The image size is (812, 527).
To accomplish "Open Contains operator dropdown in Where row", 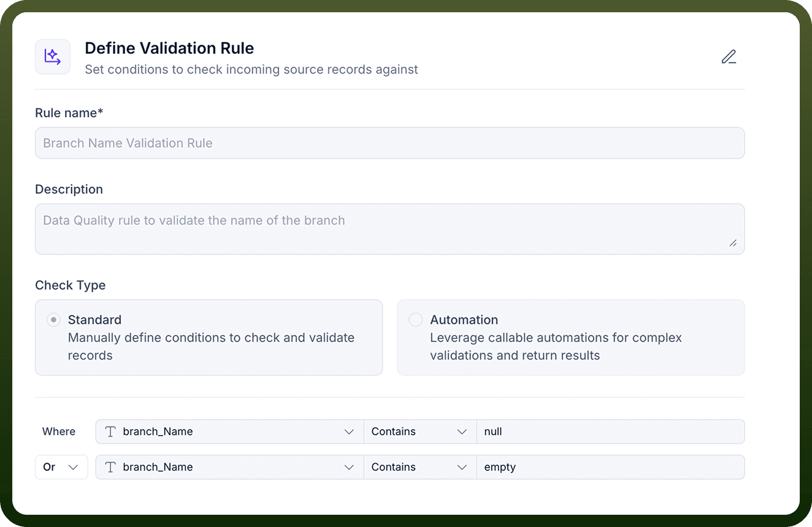I will click(420, 431).
